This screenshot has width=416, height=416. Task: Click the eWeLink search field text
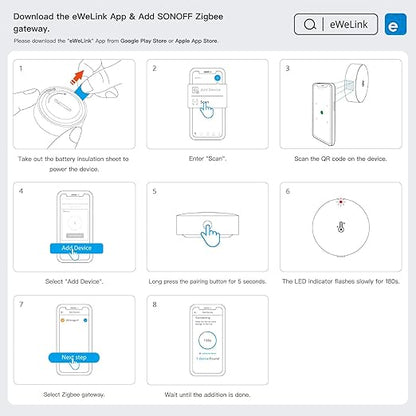[349, 24]
